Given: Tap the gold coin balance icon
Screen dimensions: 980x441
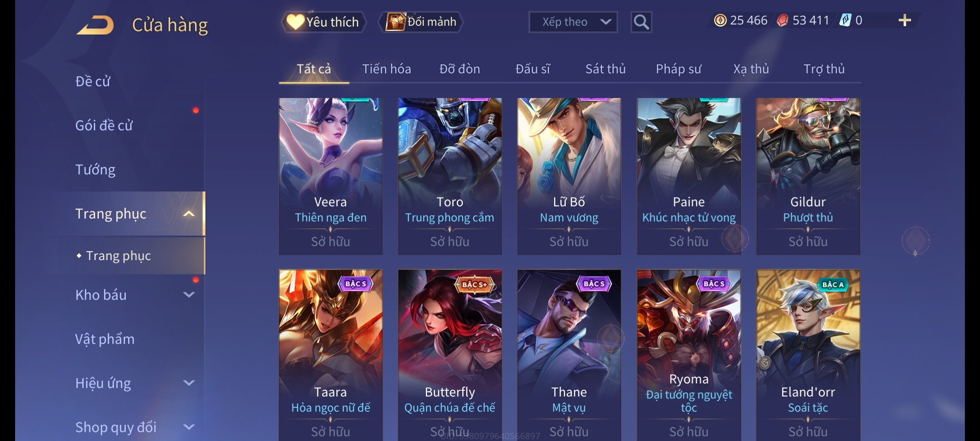Looking at the screenshot, I should pyautogui.click(x=720, y=20).
